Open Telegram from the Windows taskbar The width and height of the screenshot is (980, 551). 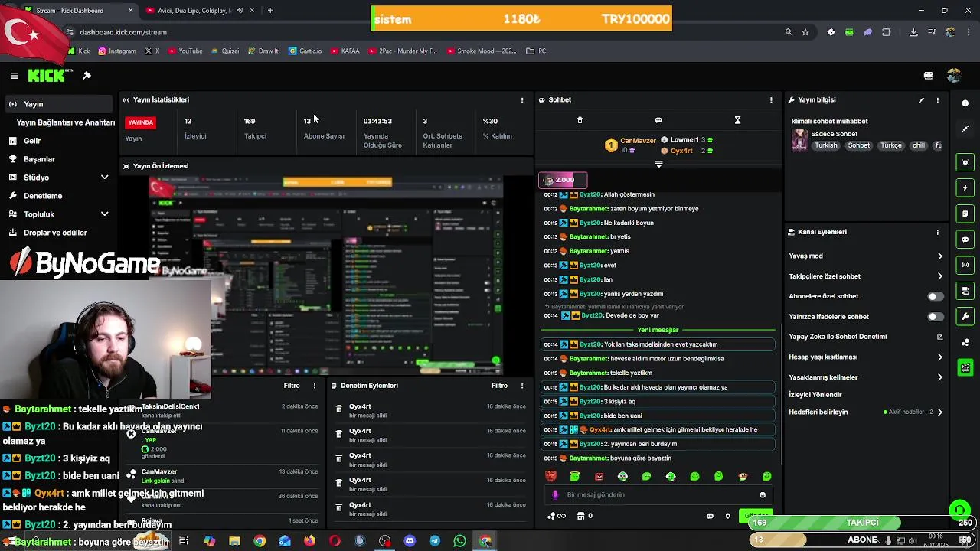(435, 541)
